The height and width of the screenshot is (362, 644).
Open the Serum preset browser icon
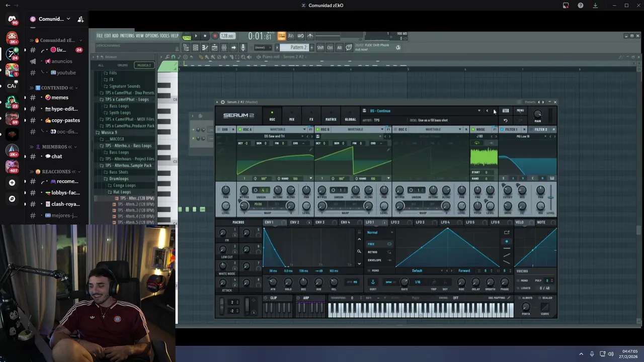coord(506,111)
